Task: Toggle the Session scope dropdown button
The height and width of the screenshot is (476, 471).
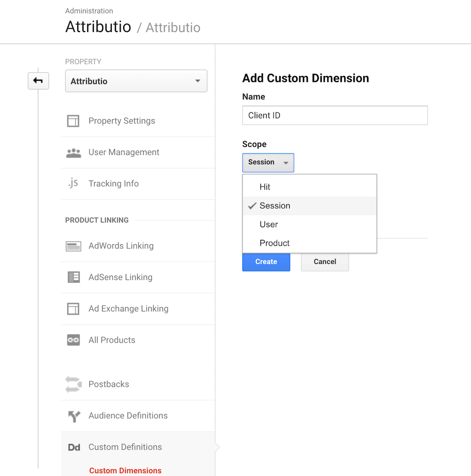Action: (x=268, y=163)
